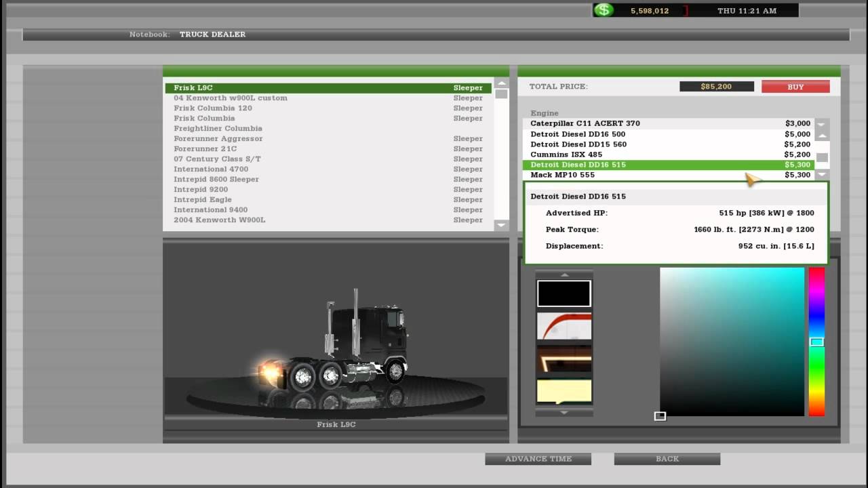
Task: Pick a shade in the color gradient square
Action: pyautogui.click(x=732, y=342)
